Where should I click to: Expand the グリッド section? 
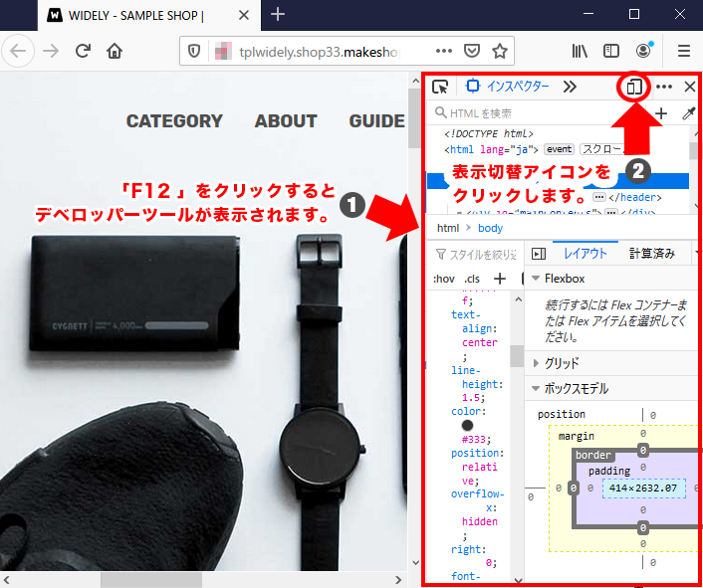click(x=536, y=363)
